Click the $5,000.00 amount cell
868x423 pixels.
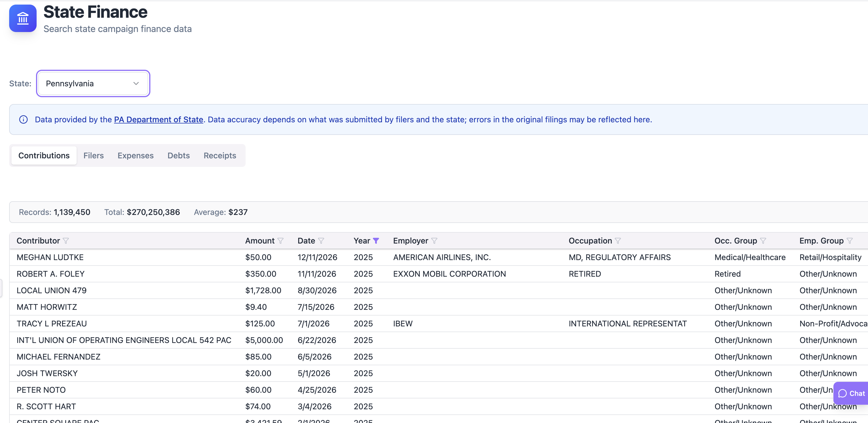coord(264,340)
